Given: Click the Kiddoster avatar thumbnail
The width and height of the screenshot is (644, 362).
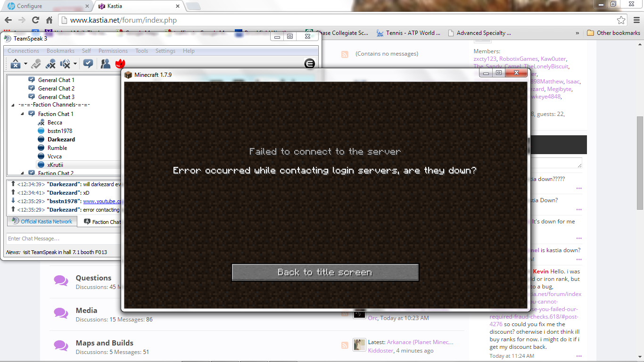Looking at the screenshot, I should click(360, 345).
